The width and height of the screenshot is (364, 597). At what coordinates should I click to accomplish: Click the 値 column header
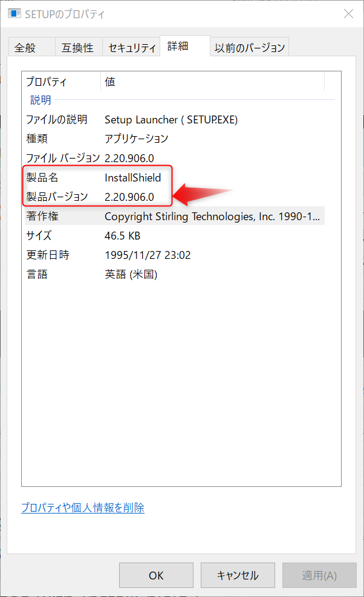click(x=212, y=82)
